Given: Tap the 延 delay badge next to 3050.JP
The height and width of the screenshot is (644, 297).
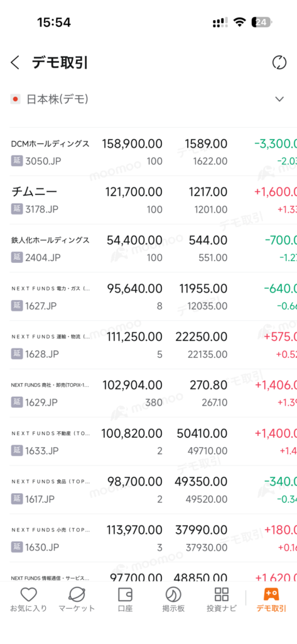Looking at the screenshot, I should [16, 161].
